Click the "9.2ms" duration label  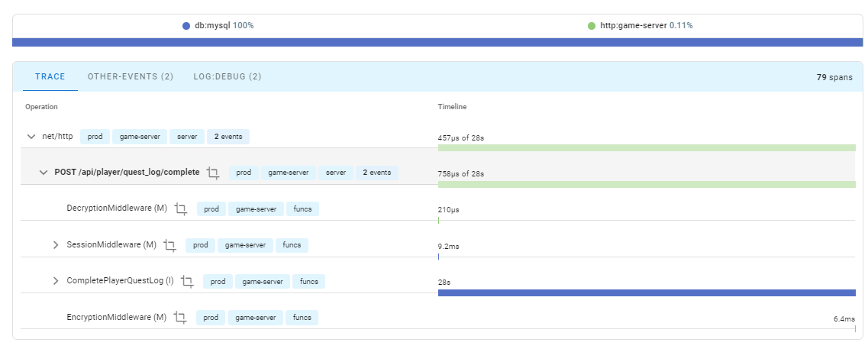(448, 247)
